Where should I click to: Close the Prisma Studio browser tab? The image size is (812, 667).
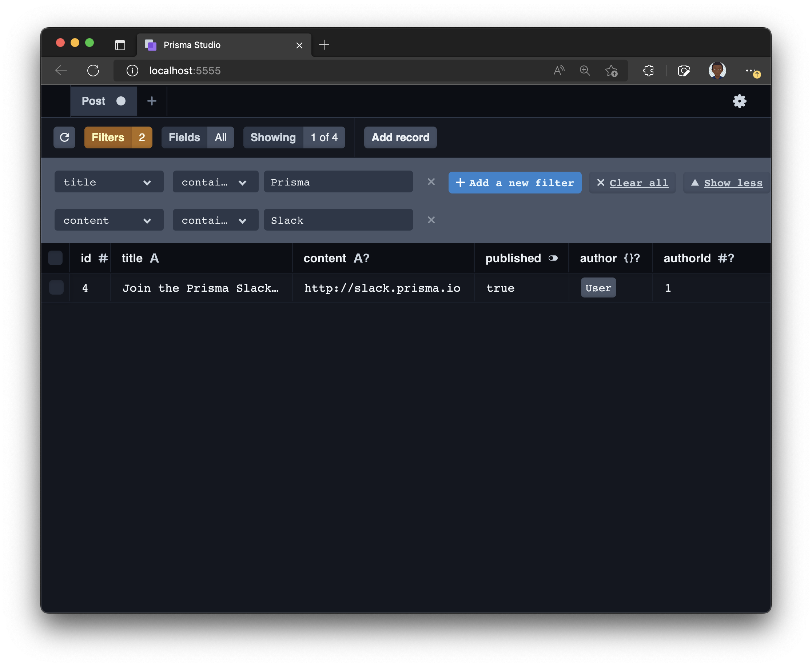pos(299,45)
